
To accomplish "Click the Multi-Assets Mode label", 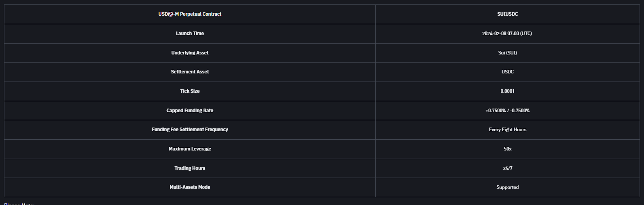I will [190, 187].
